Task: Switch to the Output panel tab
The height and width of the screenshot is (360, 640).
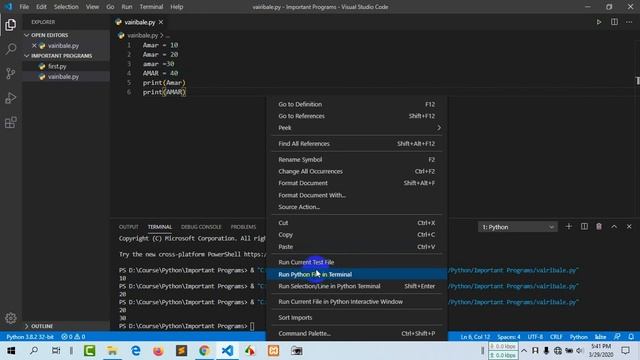Action: [129, 227]
